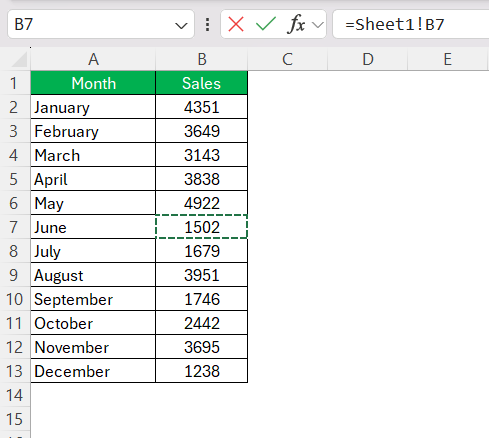Select the March cell
The height and width of the screenshot is (438, 489).
[93, 155]
